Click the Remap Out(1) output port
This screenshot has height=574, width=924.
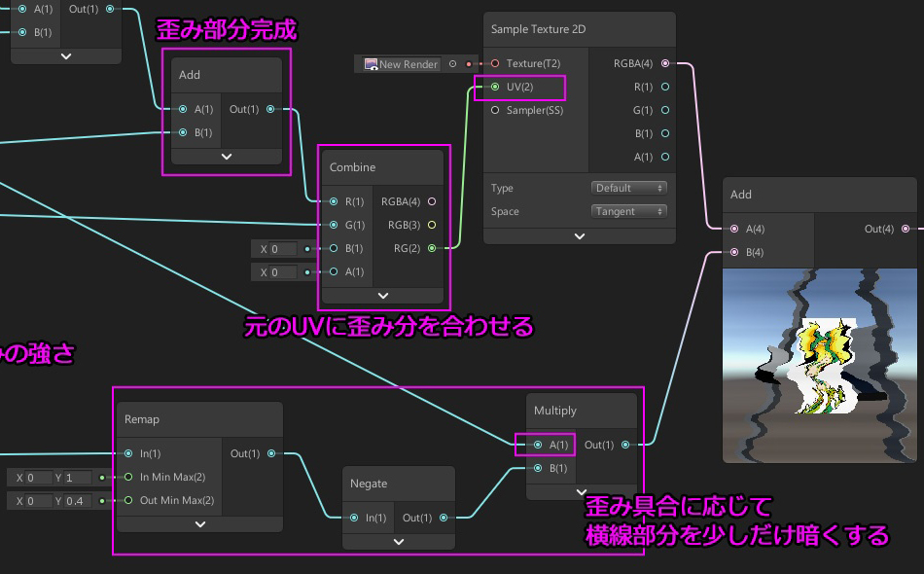(271, 453)
